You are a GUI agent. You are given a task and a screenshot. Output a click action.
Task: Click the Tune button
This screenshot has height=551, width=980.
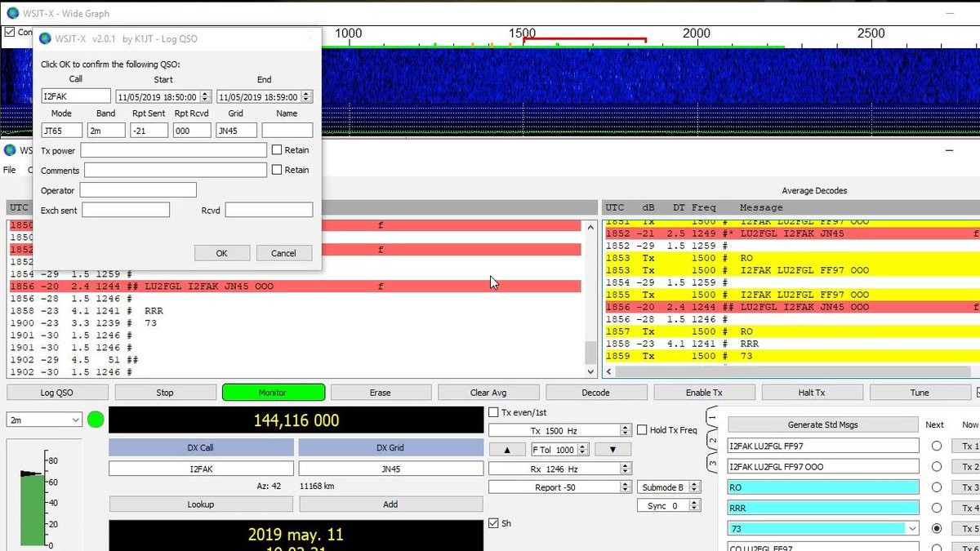(920, 393)
